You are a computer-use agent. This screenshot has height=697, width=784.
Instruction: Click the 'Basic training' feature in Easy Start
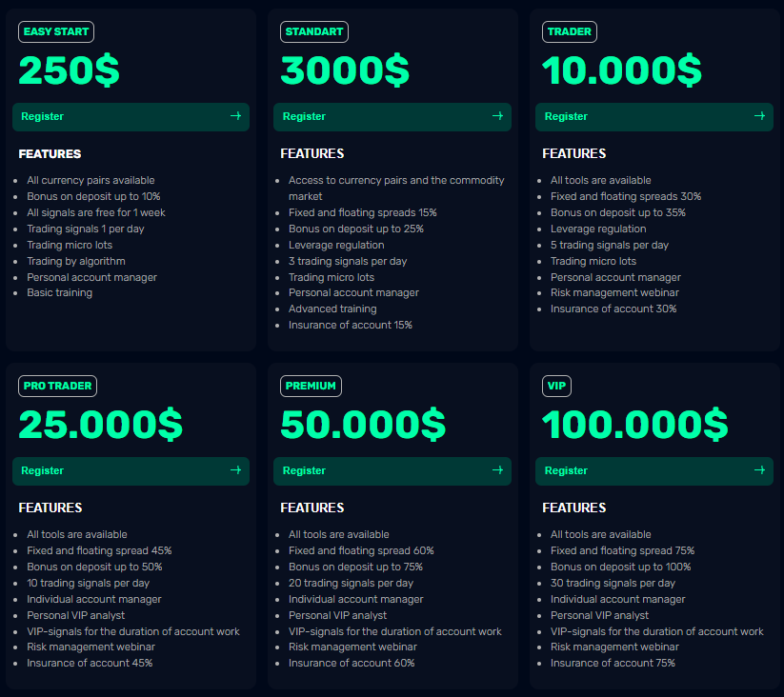click(x=59, y=293)
